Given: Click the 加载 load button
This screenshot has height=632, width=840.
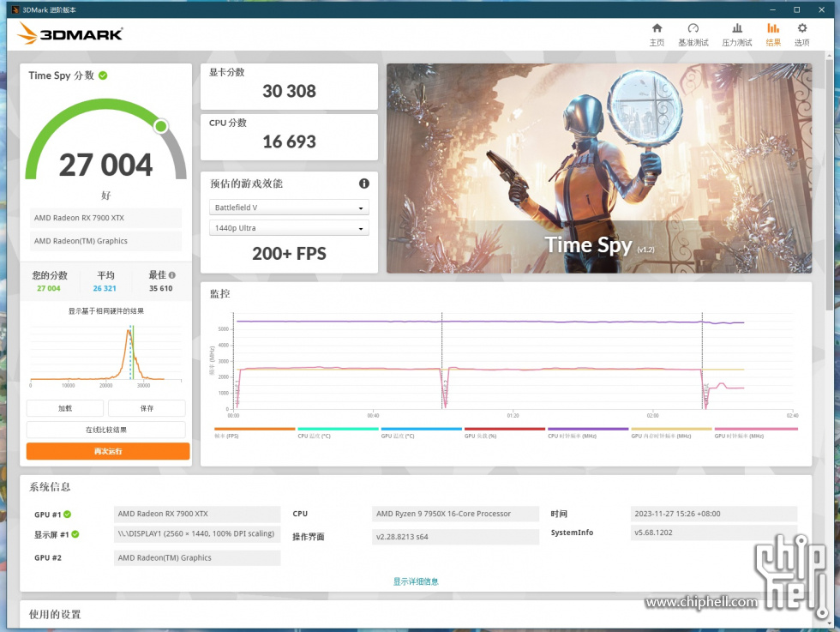Looking at the screenshot, I should point(65,408).
